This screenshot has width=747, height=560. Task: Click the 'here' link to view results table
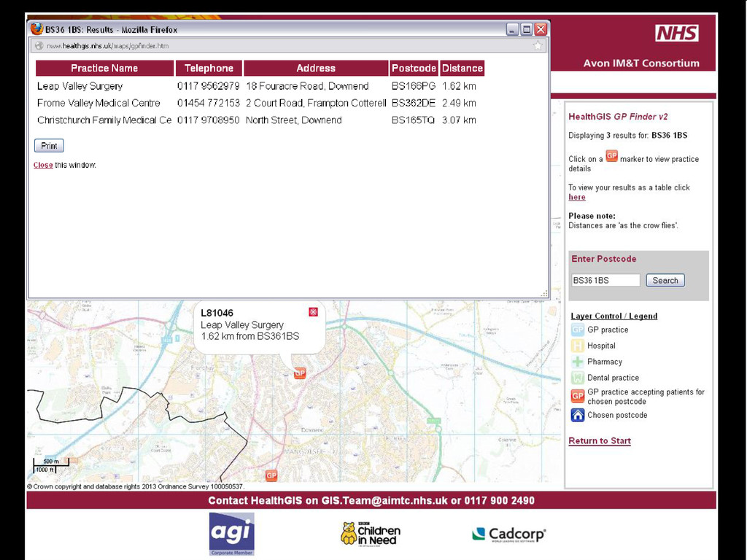(576, 197)
